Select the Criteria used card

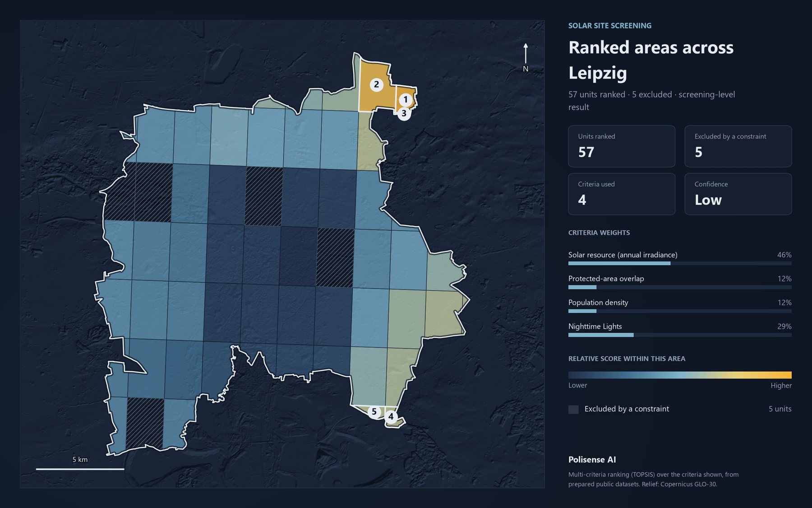[x=622, y=194]
